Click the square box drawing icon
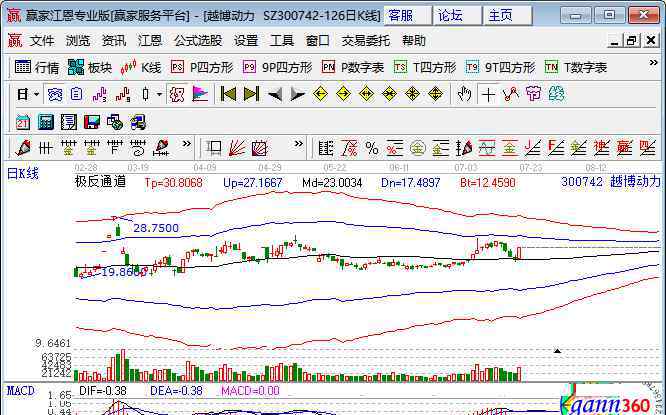Screen dimensions: 666x415 click(214, 148)
